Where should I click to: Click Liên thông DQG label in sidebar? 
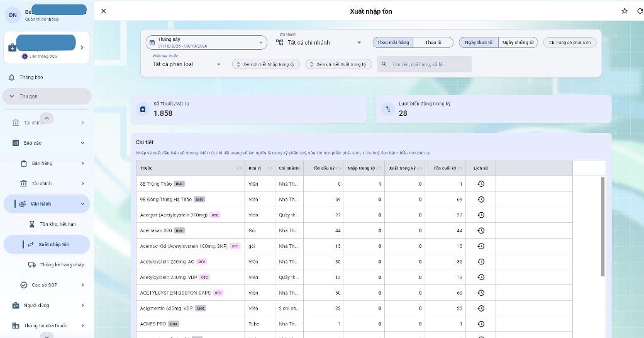point(43,57)
